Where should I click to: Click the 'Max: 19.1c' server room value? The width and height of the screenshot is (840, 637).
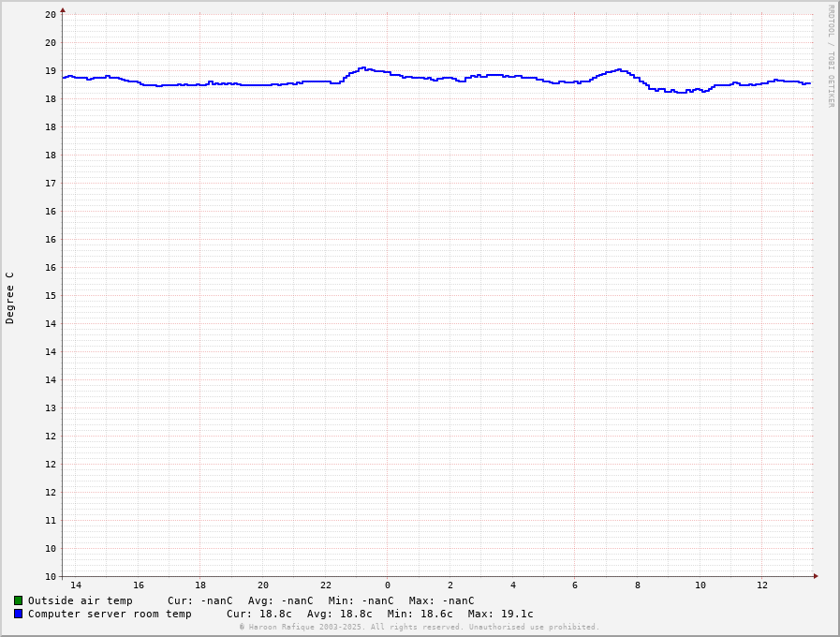(500, 614)
